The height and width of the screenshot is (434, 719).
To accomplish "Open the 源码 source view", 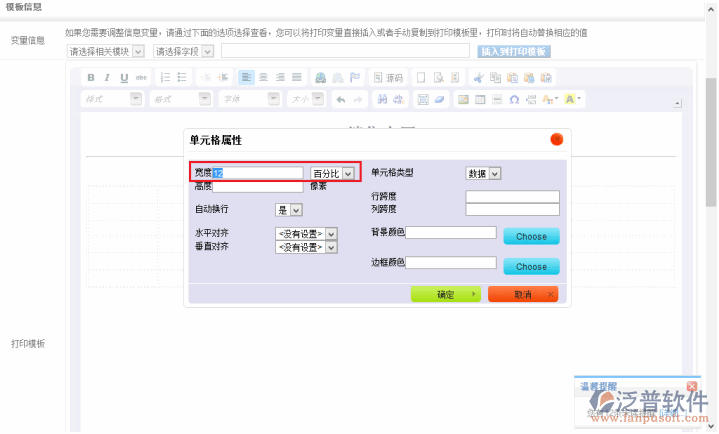I will coord(388,78).
